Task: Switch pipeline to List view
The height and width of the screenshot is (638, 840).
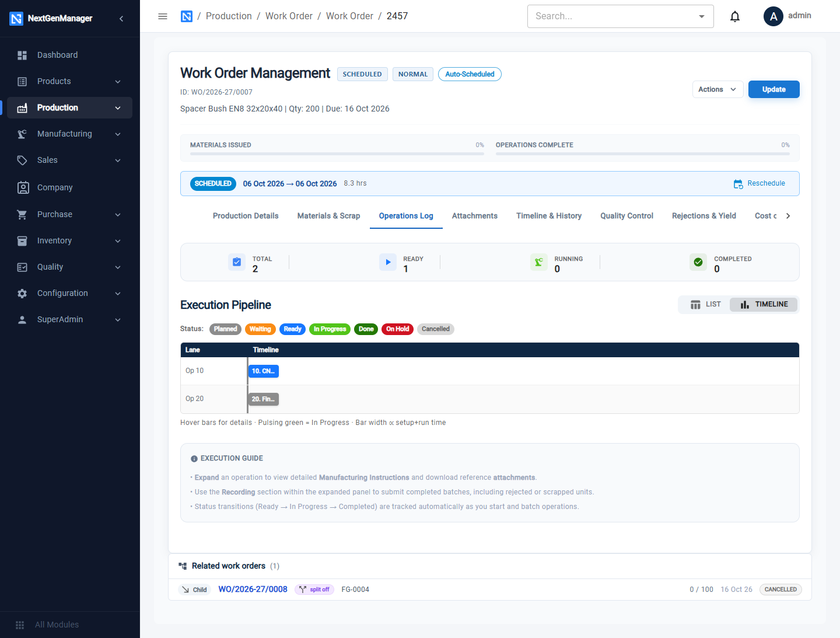Action: click(x=706, y=304)
